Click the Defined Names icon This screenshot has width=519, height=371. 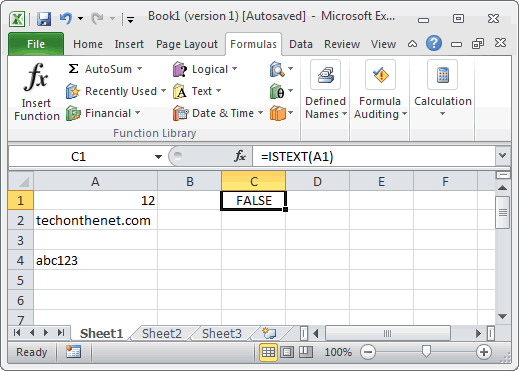pos(325,75)
